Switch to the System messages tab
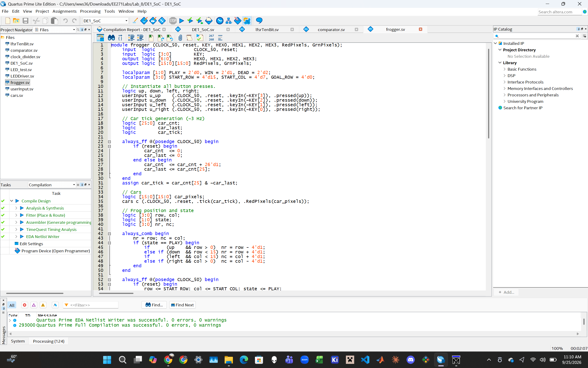 click(18, 341)
